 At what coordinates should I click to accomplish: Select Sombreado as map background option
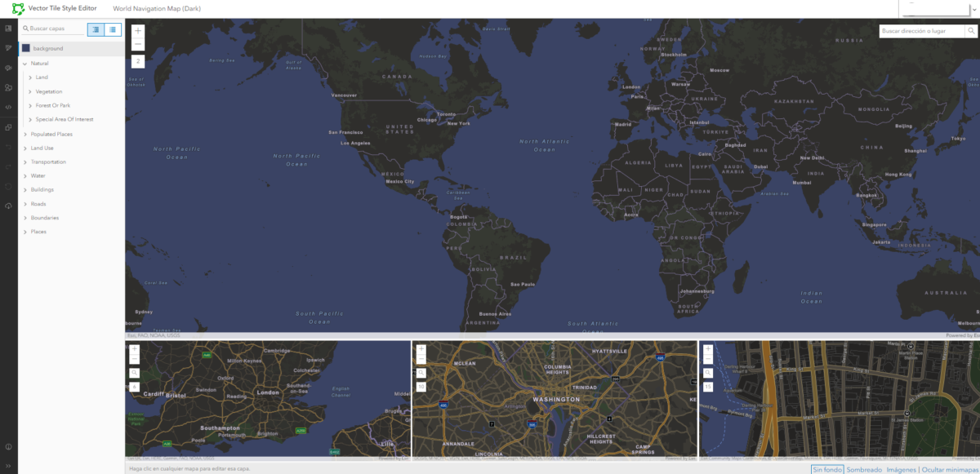863,468
